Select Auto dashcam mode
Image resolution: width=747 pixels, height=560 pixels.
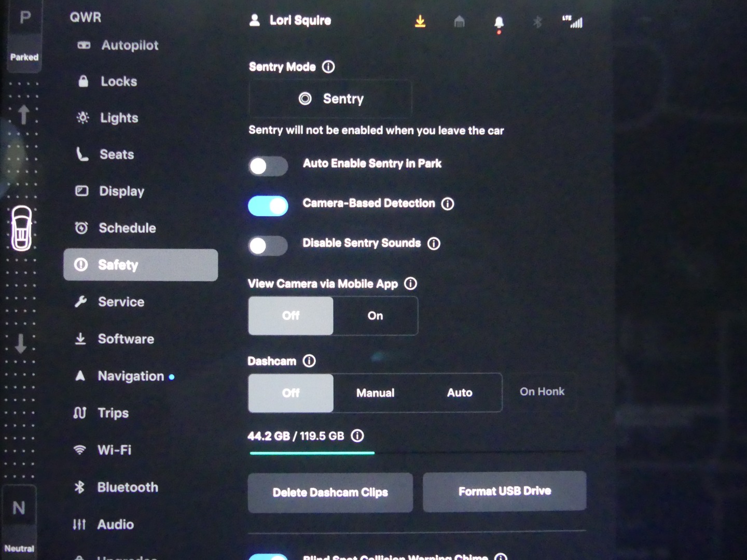pyautogui.click(x=460, y=393)
